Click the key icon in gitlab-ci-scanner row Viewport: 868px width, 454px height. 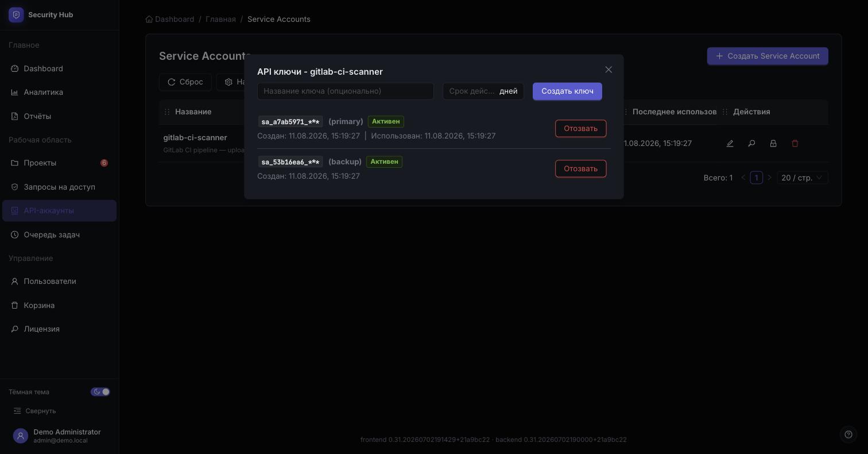point(751,143)
